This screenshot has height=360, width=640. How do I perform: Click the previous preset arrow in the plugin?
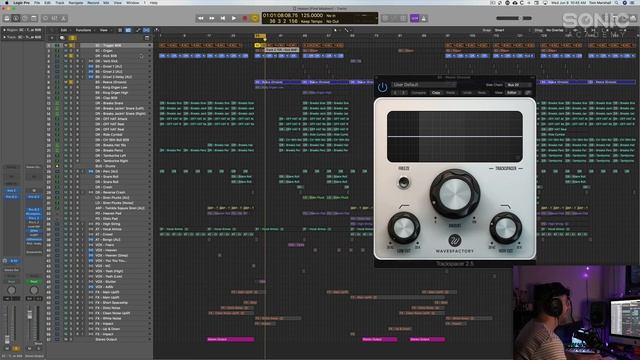(x=395, y=93)
